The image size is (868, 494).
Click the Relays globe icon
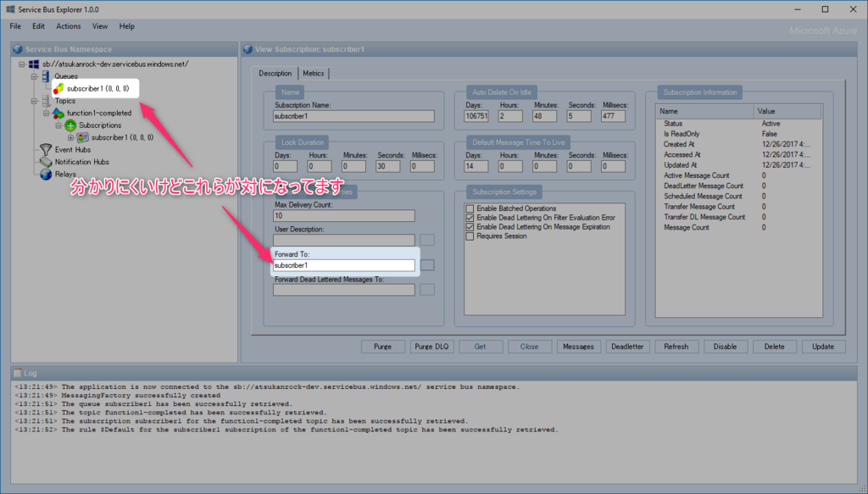[46, 175]
